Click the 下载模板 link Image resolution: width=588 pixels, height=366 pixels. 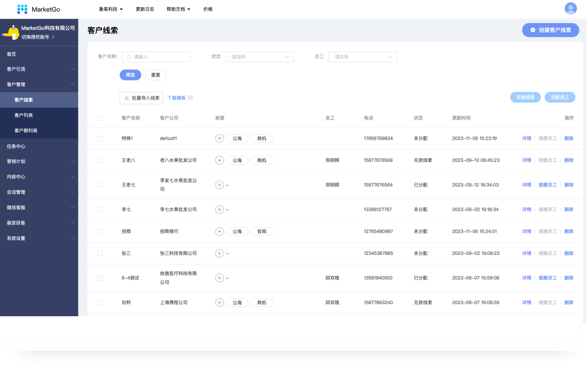[x=176, y=98]
